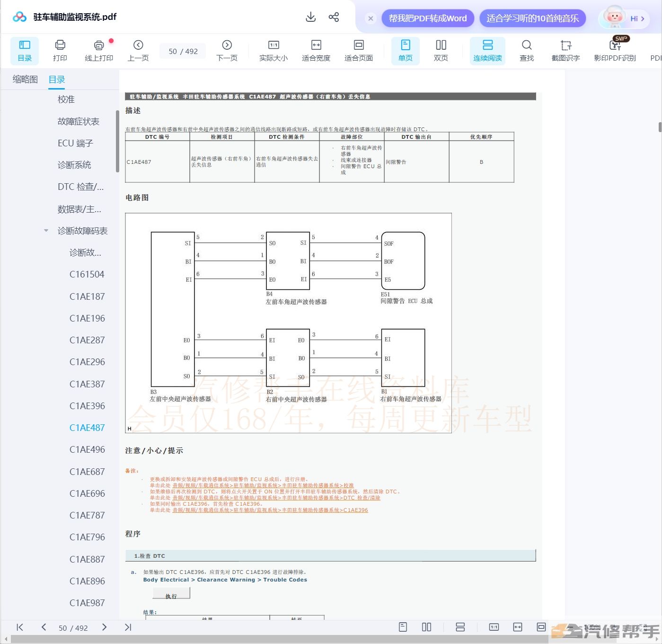Open 线上打印 online print

click(99, 51)
